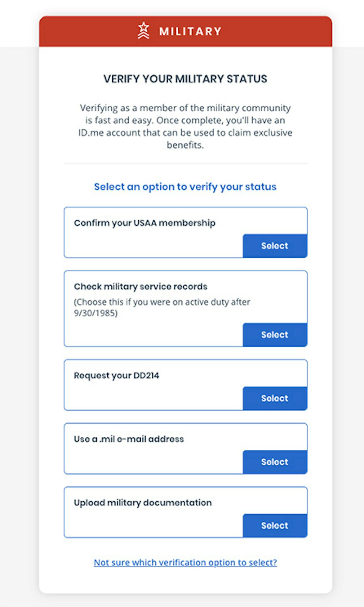364x607 pixels.
Task: Click 'Check military service records' label
Action: [141, 286]
